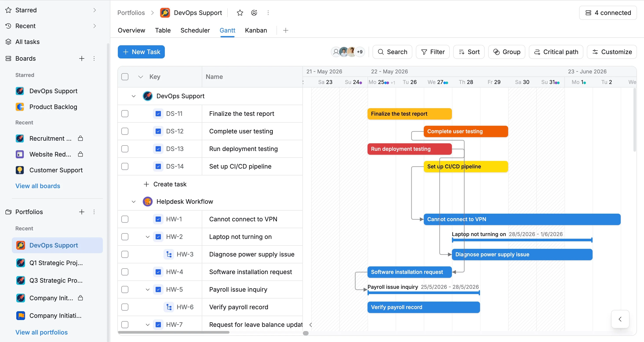Click the New Task button
Screen dimensions: 644x342
click(141, 52)
